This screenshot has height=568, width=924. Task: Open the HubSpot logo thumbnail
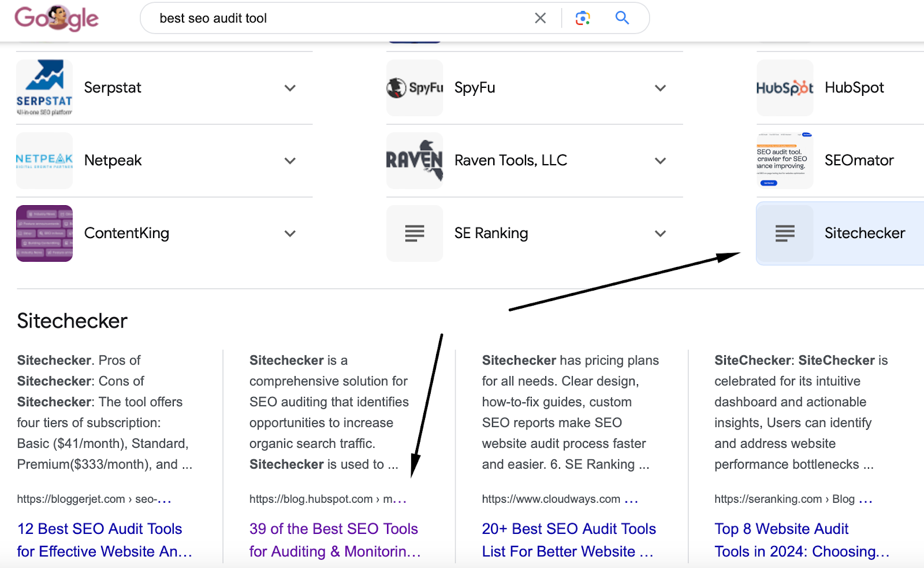tap(785, 88)
